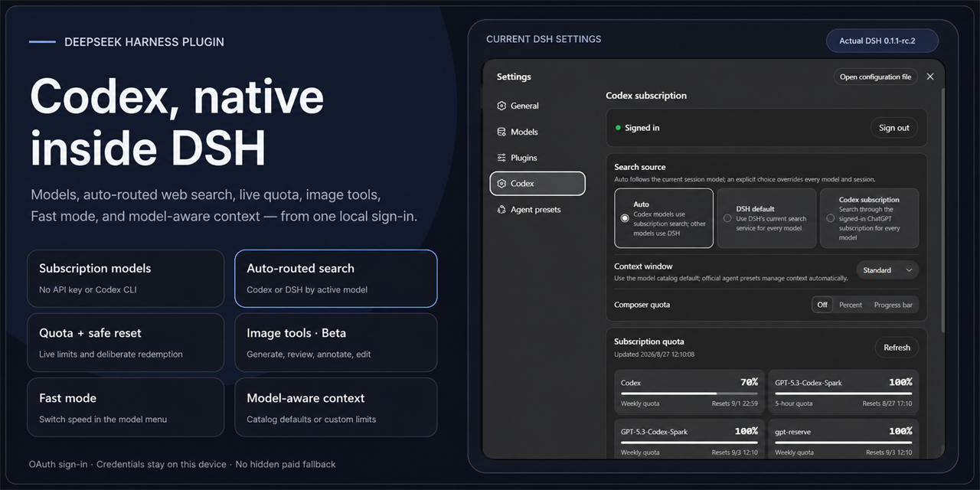Click the 'Search source' heading
This screenshot has height=490, width=980.
pos(640,167)
